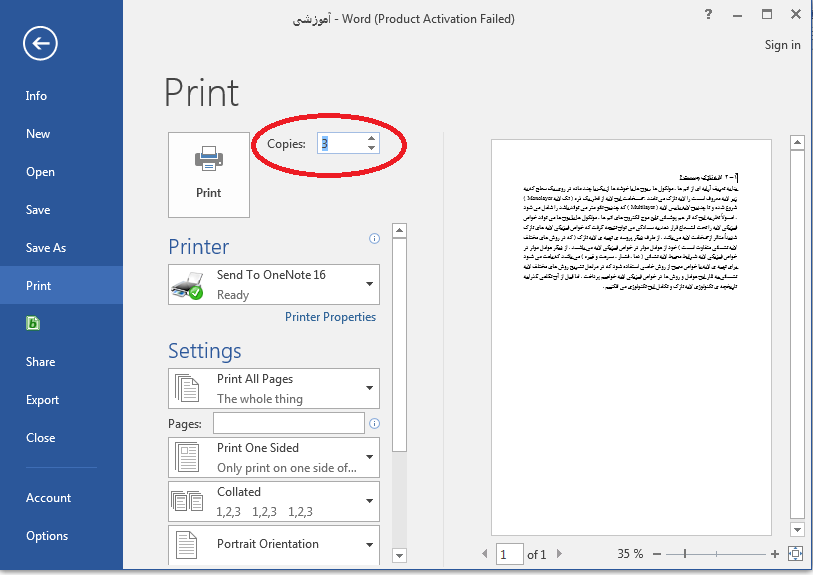Click inside the Copies number field
This screenshot has width=813, height=575.
coord(342,143)
